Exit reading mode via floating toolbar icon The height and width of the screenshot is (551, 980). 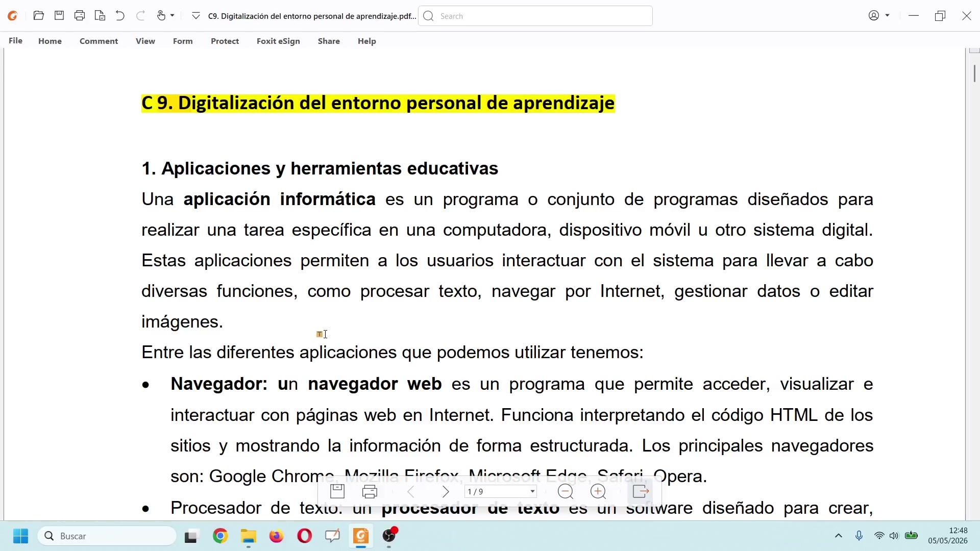pos(641,491)
